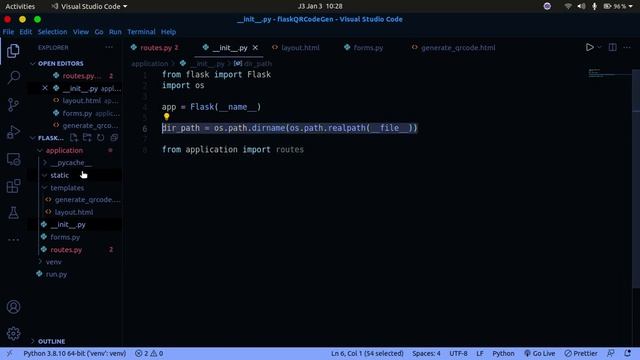Open the Remote Explorer view
Viewport: 640px width, 360px height.
pos(13,159)
